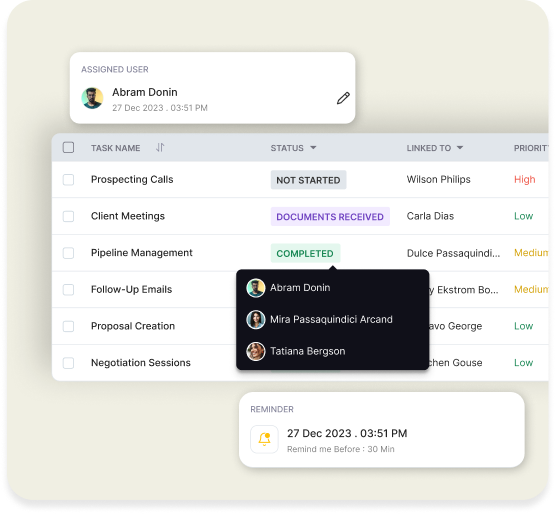Select Mira Passaquindici Arcand from the list

[331, 319]
